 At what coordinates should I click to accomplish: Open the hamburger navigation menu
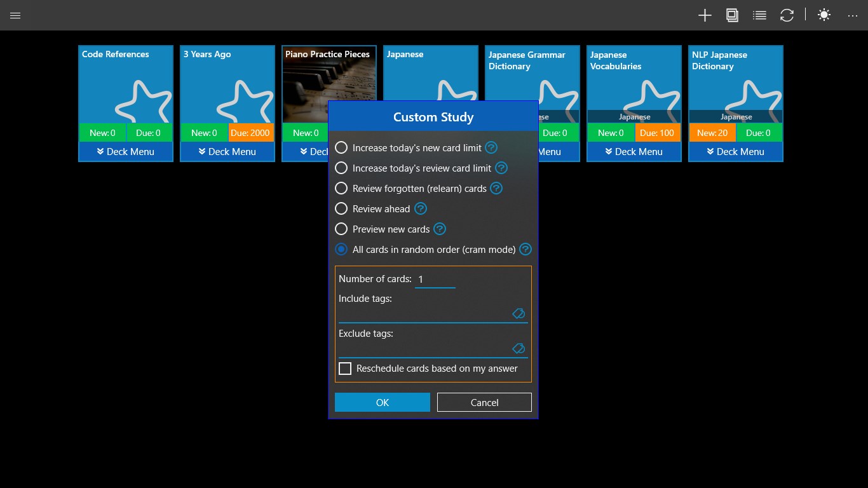pyautogui.click(x=15, y=15)
